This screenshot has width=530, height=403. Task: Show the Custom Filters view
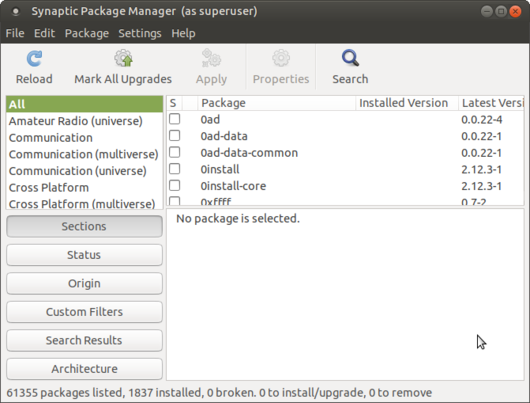click(x=84, y=312)
